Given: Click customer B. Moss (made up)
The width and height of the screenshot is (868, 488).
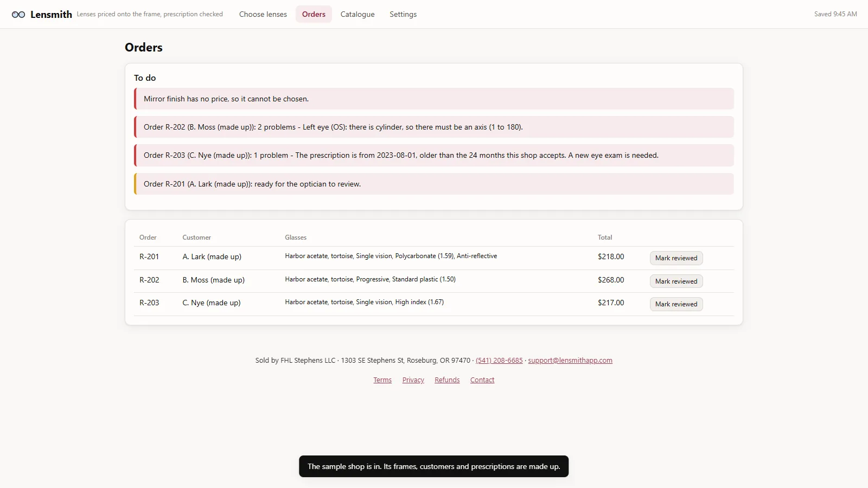Looking at the screenshot, I should coord(214,280).
